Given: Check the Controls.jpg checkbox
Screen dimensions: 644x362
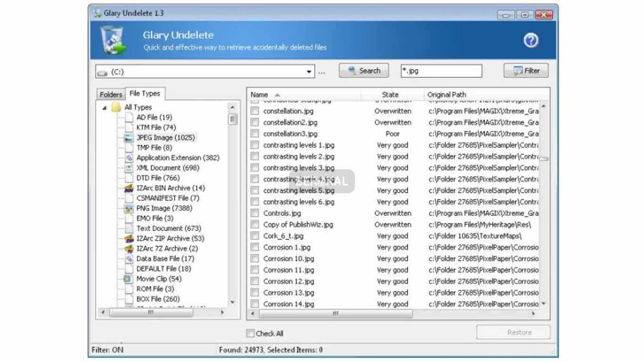Looking at the screenshot, I should pos(255,213).
